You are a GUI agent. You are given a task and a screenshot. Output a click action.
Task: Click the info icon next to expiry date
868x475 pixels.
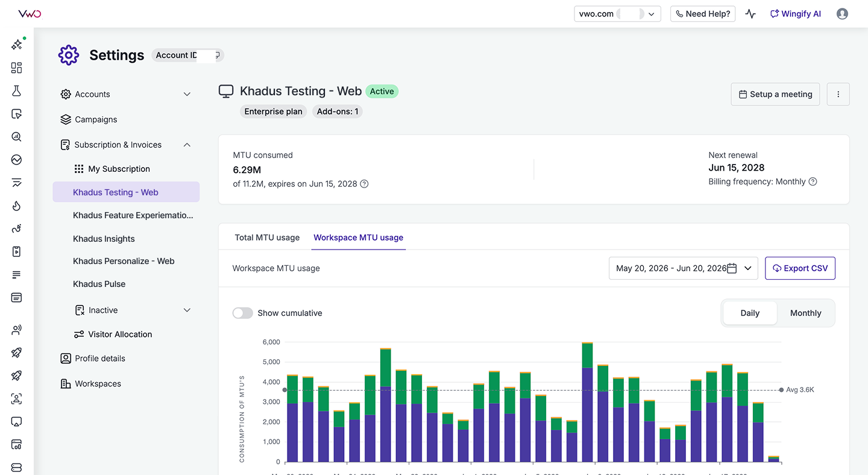click(x=364, y=184)
